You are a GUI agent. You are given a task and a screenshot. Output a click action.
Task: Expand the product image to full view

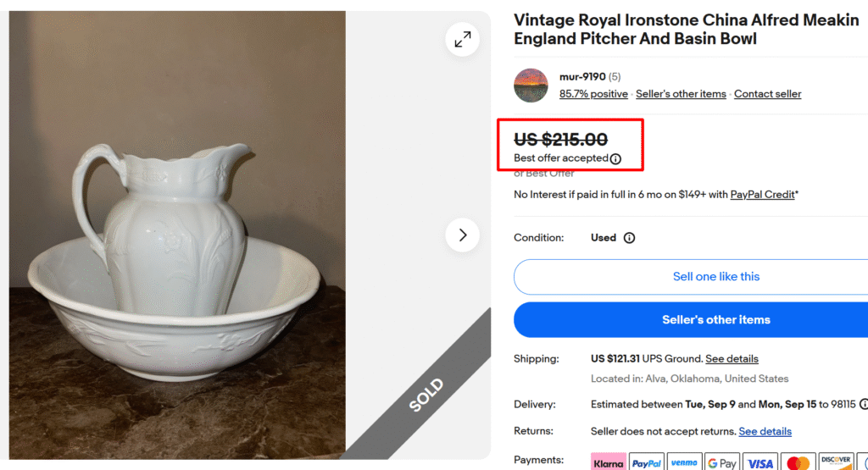pos(462,40)
